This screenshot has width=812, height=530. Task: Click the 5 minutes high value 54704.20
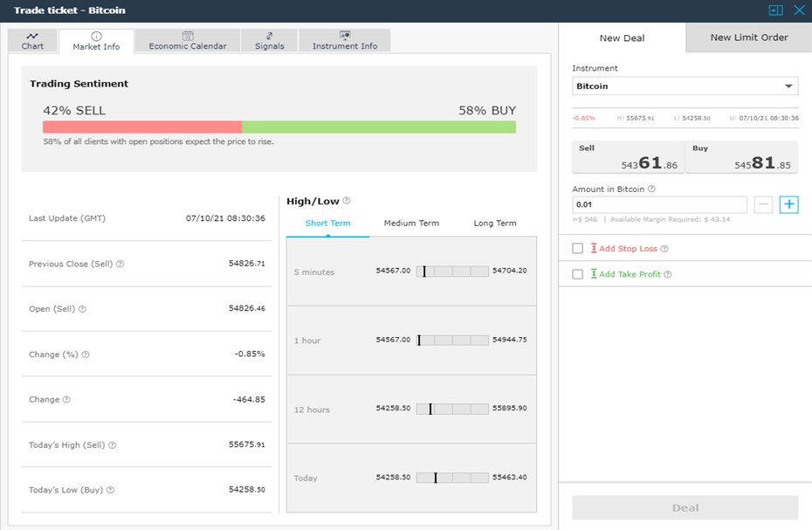510,271
